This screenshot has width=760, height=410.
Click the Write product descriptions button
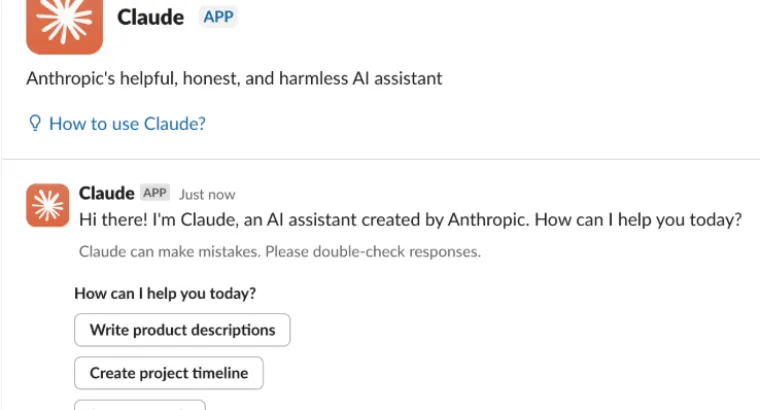click(x=182, y=330)
